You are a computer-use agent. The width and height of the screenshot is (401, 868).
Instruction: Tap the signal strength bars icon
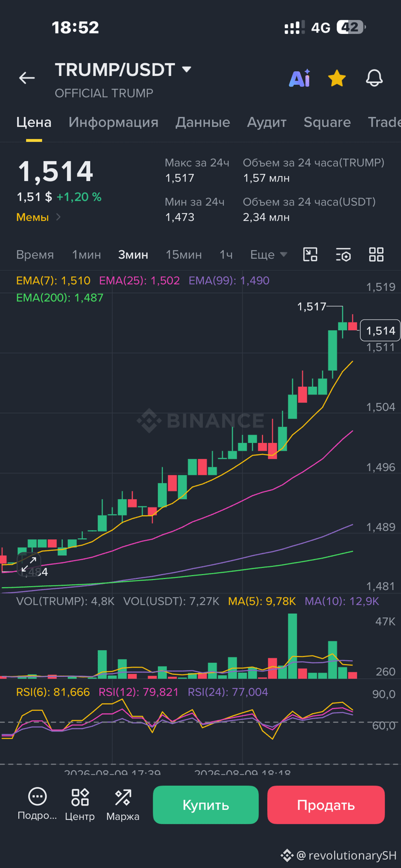pos(294,28)
